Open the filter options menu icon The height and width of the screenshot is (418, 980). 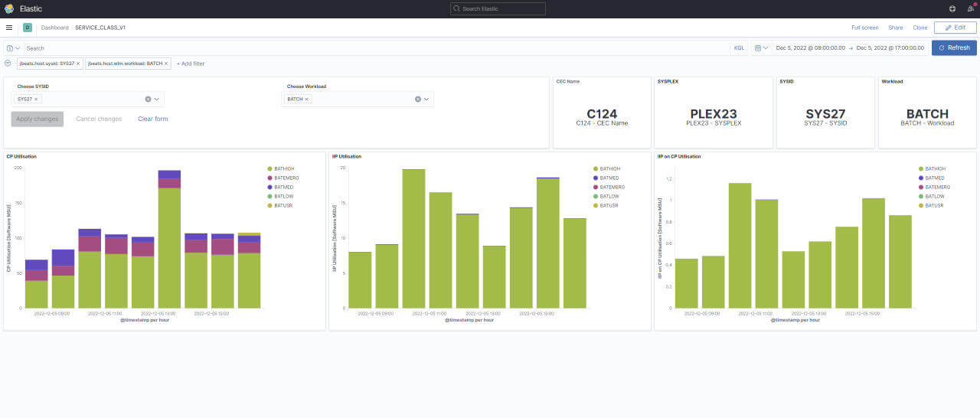8,64
